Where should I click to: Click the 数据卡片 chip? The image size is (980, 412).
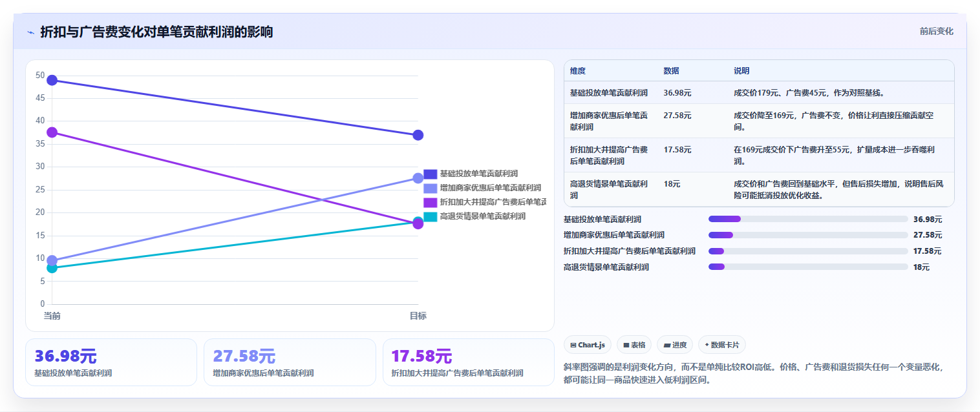click(x=722, y=345)
